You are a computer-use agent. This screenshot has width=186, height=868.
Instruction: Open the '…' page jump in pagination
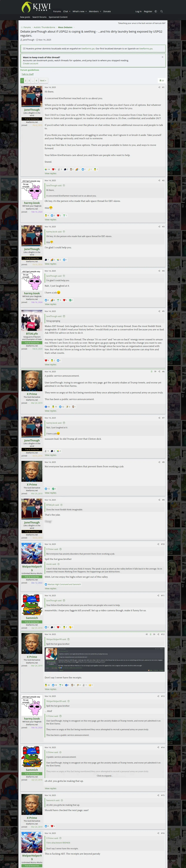pyautogui.click(x=33, y=81)
